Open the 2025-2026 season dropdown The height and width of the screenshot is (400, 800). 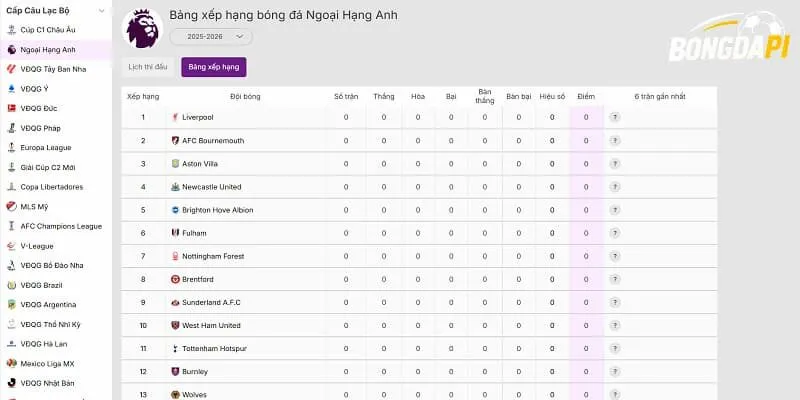[x=211, y=37]
